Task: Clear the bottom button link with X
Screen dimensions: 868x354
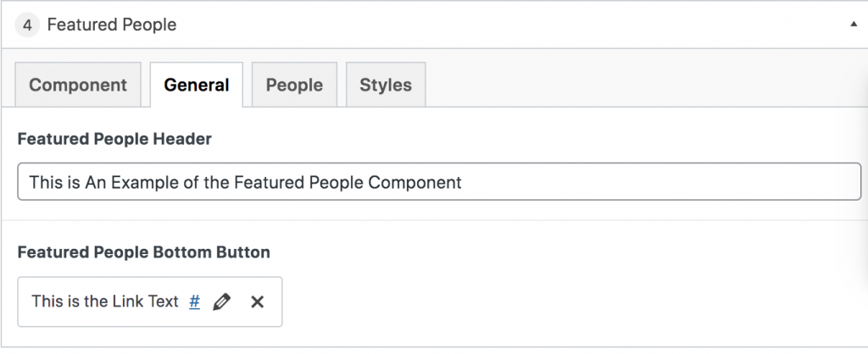Action: pos(258,302)
